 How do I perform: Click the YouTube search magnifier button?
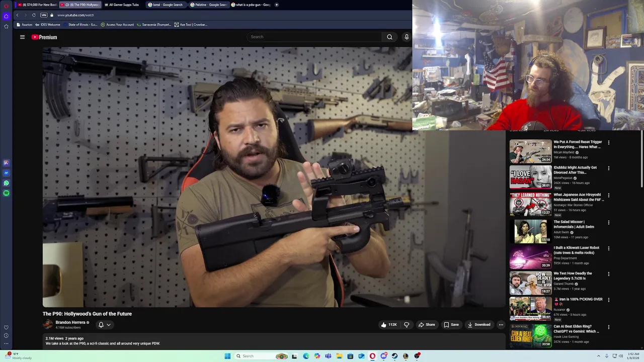pyautogui.click(x=389, y=37)
